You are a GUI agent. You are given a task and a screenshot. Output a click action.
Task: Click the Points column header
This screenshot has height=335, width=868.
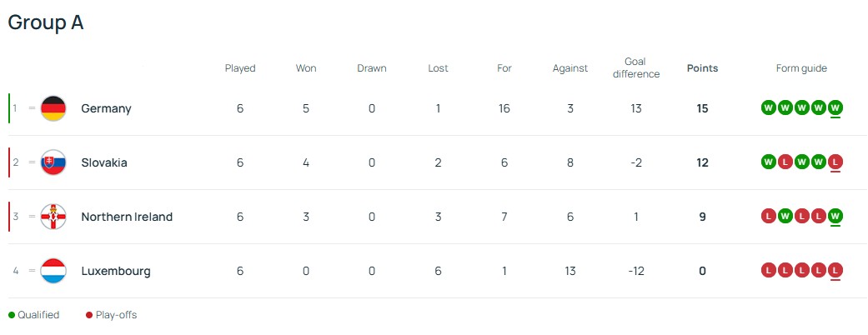(702, 68)
